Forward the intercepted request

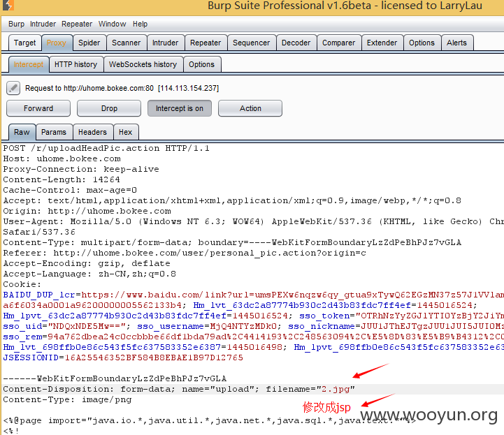(38, 108)
